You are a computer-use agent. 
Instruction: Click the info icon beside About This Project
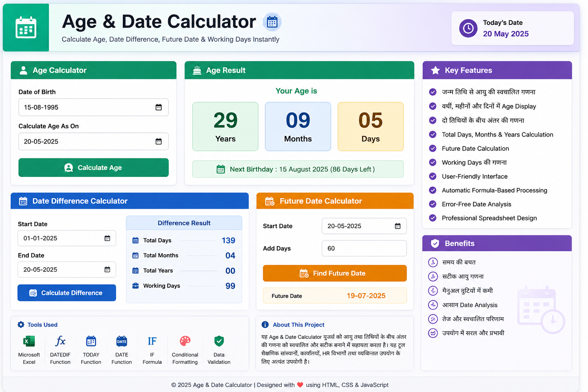point(265,325)
